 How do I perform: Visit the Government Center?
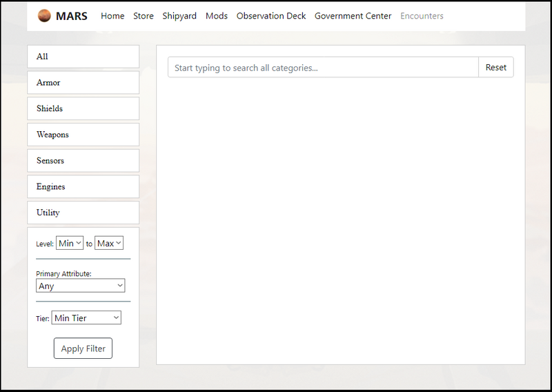pyautogui.click(x=353, y=16)
